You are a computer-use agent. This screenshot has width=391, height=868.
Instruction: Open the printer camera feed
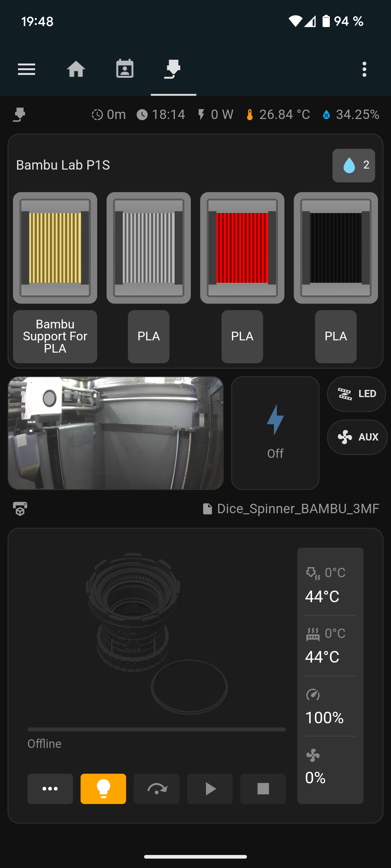[x=115, y=433]
